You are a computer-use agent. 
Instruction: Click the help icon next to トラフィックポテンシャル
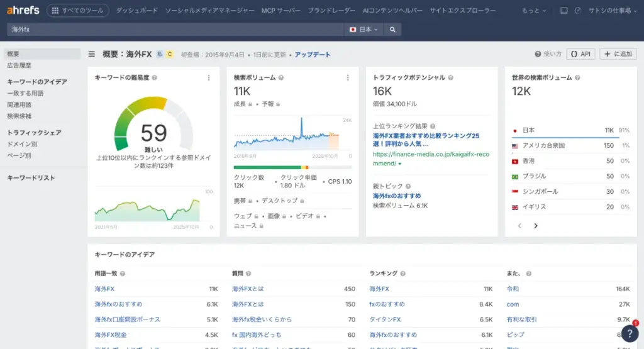451,78
